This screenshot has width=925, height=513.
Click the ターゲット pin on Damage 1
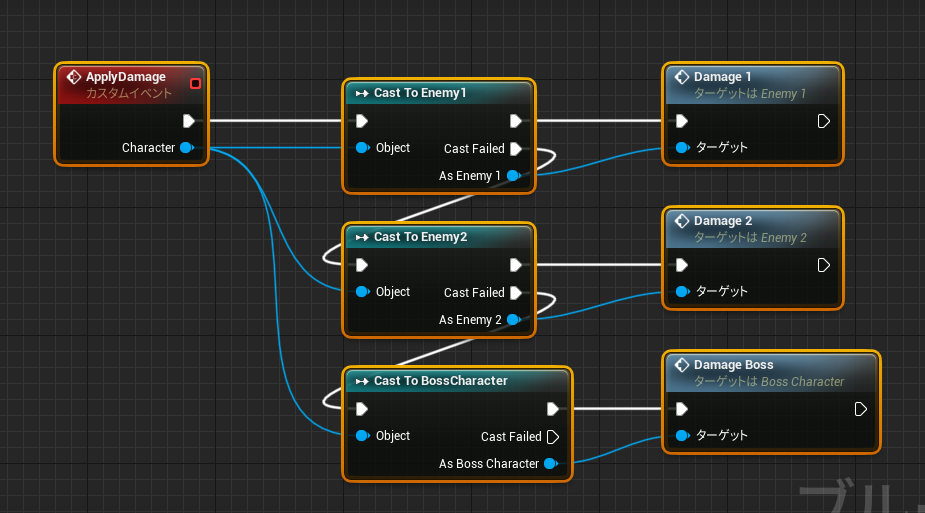(x=683, y=147)
